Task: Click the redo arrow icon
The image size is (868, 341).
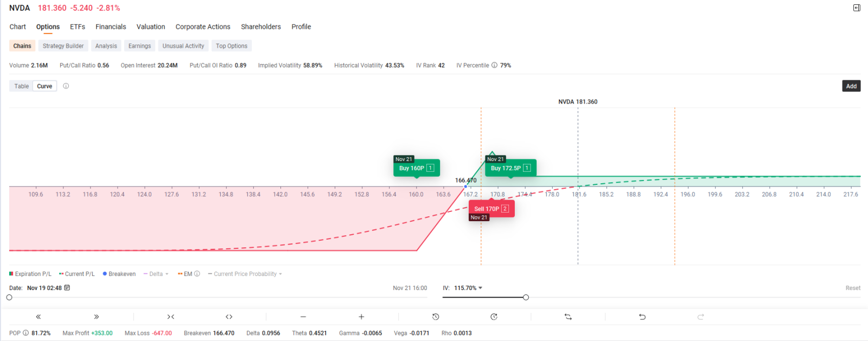Action: coord(701,317)
